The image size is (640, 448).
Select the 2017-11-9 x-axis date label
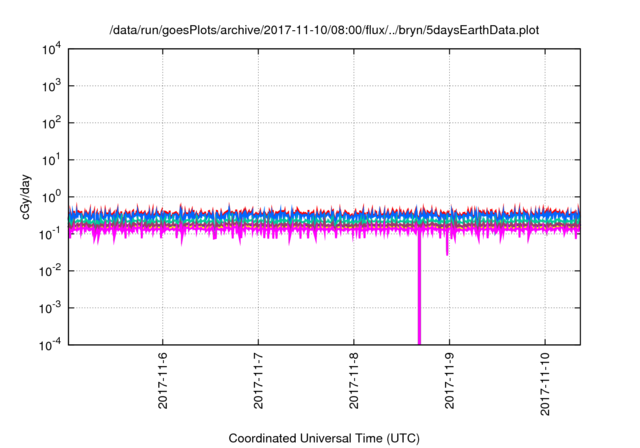coord(449,381)
